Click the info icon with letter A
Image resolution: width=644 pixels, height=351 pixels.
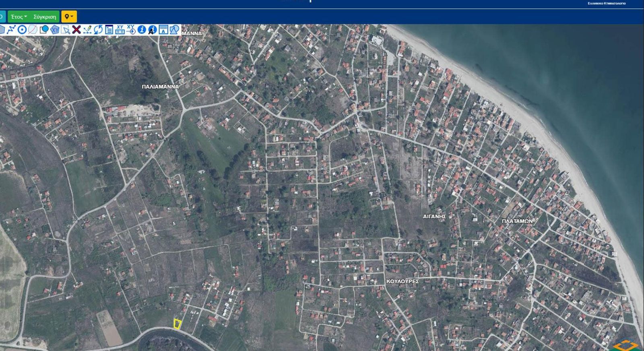click(153, 29)
